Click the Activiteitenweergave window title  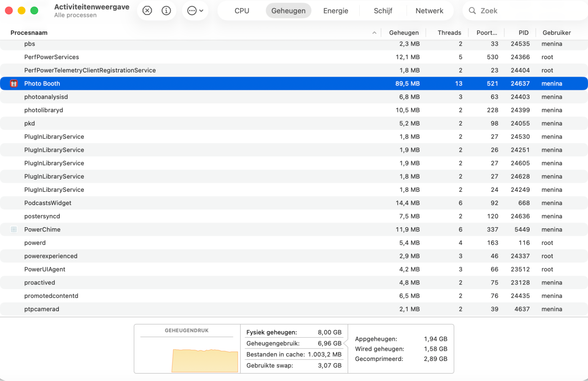92,7
